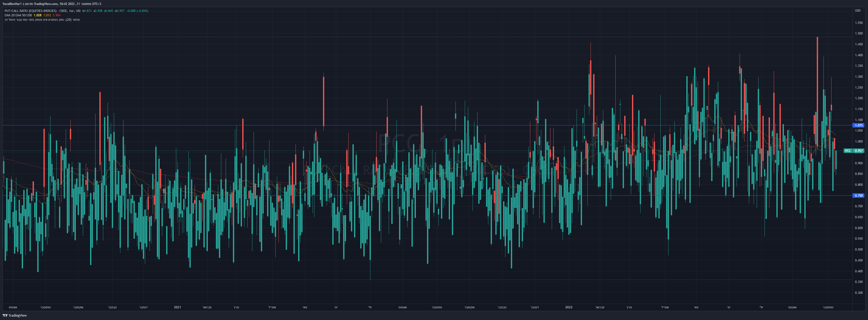Image resolution: width=868 pixels, height=320 pixels.
Task: Click the blue 1.075 price label
Action: tap(858, 125)
